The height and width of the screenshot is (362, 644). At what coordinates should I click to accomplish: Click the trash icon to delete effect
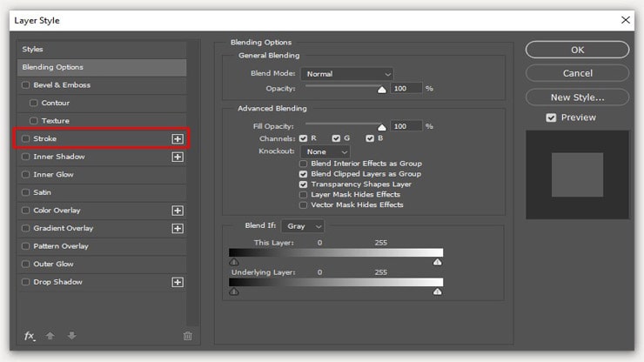pyautogui.click(x=187, y=336)
